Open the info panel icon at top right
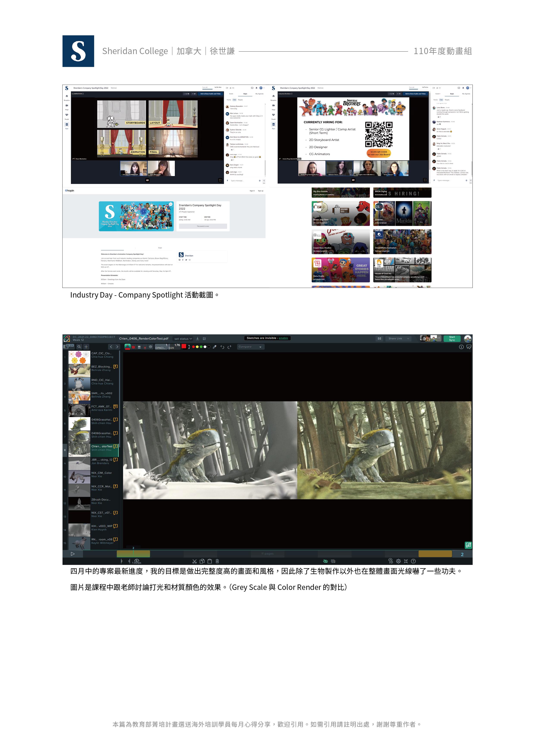This screenshot has width=535, height=756. pyautogui.click(x=461, y=347)
